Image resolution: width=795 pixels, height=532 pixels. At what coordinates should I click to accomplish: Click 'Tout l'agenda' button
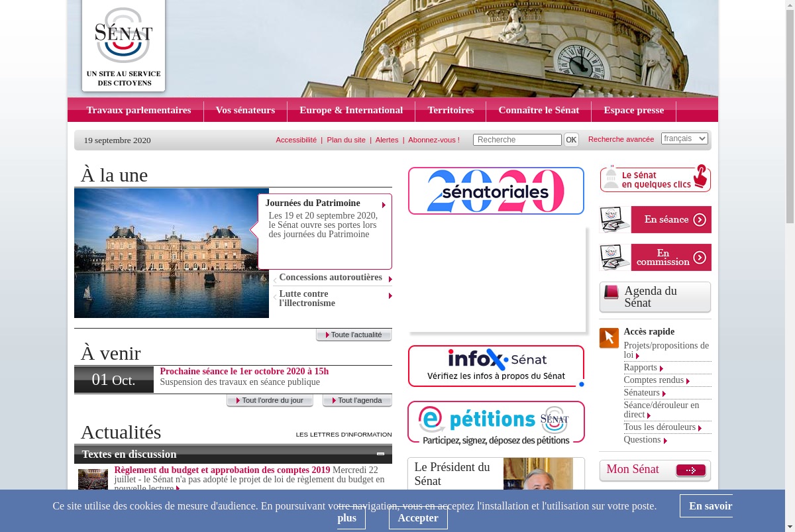click(x=357, y=400)
